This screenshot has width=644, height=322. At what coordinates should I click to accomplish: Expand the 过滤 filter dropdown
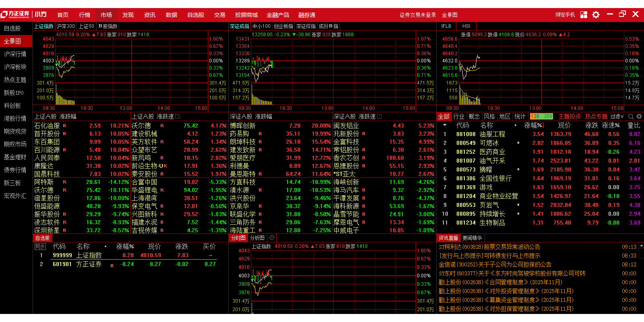(x=617, y=117)
